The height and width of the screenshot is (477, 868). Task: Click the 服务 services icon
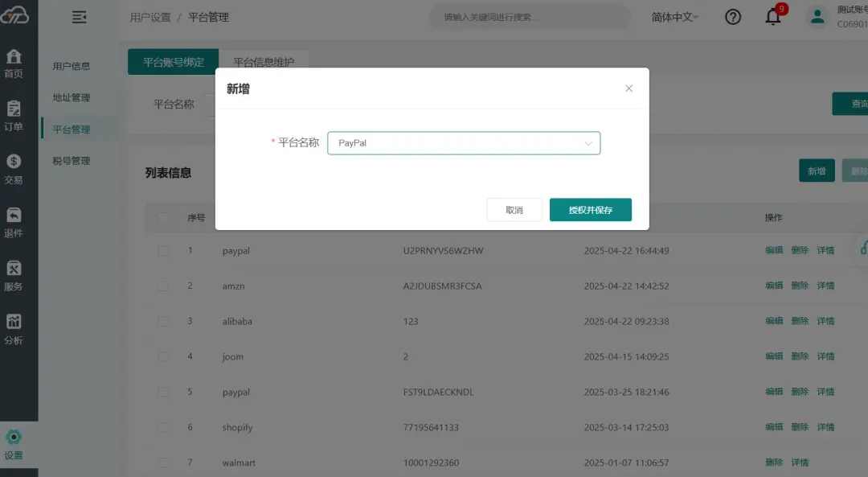coord(14,269)
